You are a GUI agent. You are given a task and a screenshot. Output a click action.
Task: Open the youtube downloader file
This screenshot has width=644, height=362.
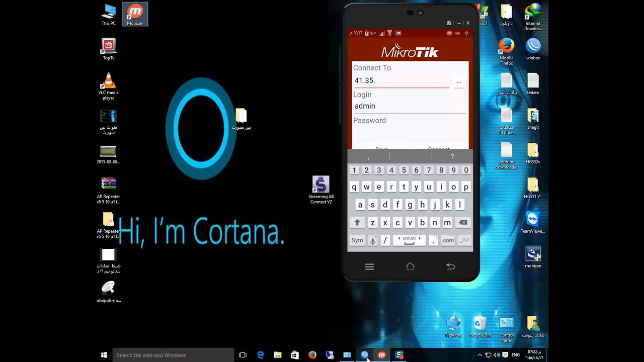tap(507, 156)
